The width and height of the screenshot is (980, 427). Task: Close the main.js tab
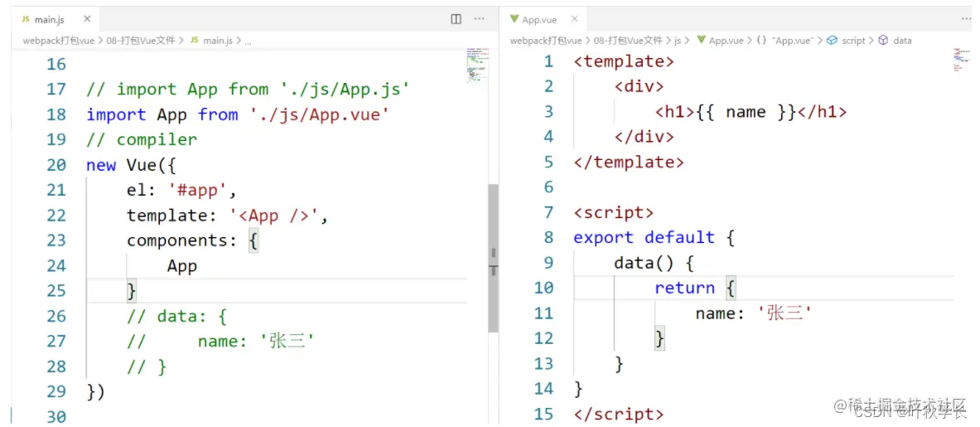(87, 19)
